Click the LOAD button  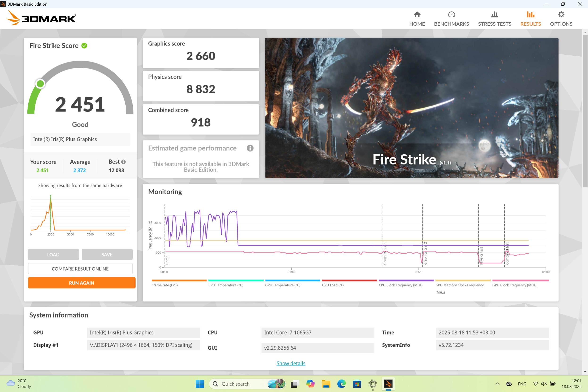point(53,255)
